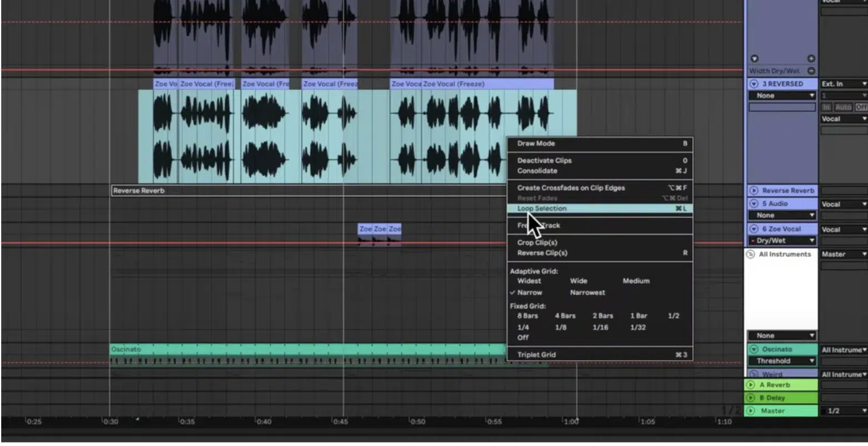
Task: Open None chooser above Oscinato track
Action: coord(782,336)
